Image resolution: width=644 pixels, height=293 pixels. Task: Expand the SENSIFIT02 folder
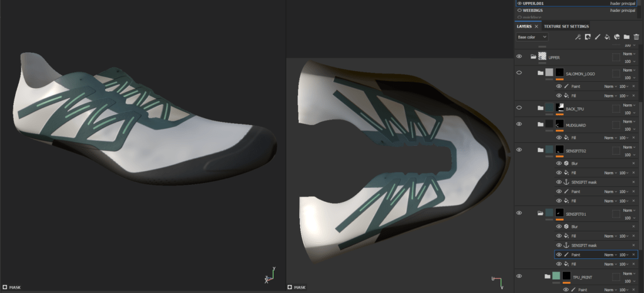tap(540, 150)
